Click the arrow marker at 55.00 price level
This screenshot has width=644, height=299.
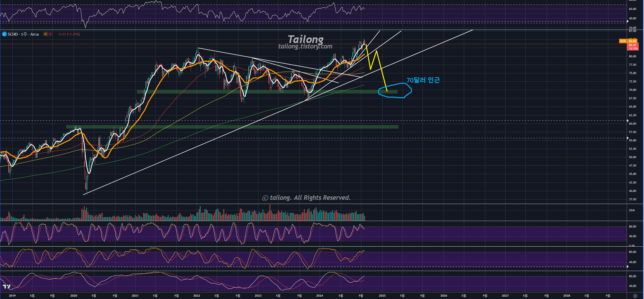coord(627,138)
